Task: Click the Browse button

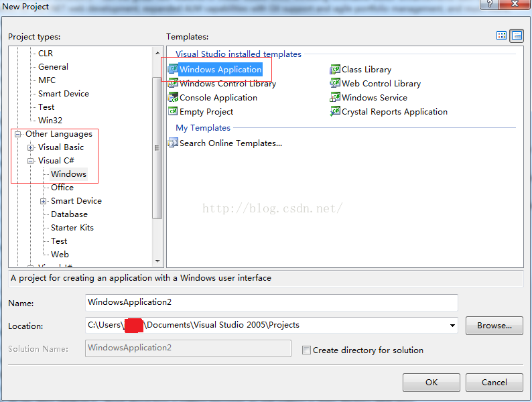Action: pos(494,326)
